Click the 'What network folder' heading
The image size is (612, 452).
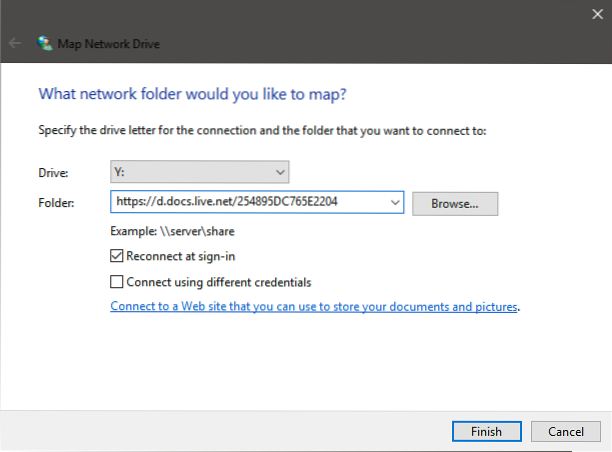tap(194, 93)
